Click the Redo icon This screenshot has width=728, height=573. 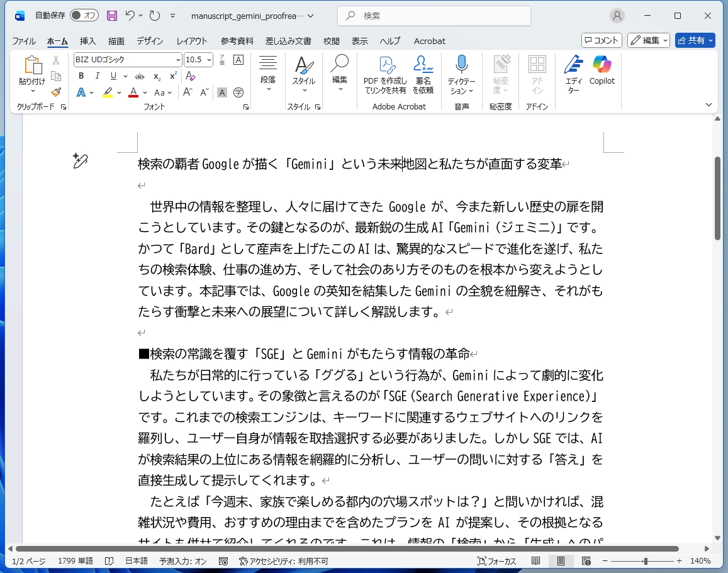pyautogui.click(x=155, y=15)
